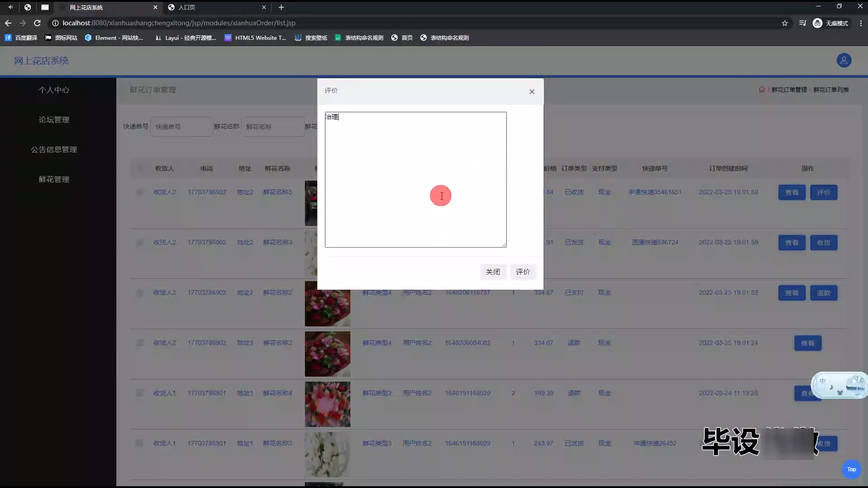Click the 关闭 button in the review dialog
The width and height of the screenshot is (868, 488).
(493, 272)
